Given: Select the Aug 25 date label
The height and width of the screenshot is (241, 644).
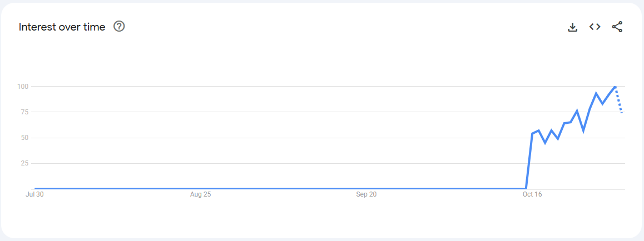Looking at the screenshot, I should (x=200, y=194).
